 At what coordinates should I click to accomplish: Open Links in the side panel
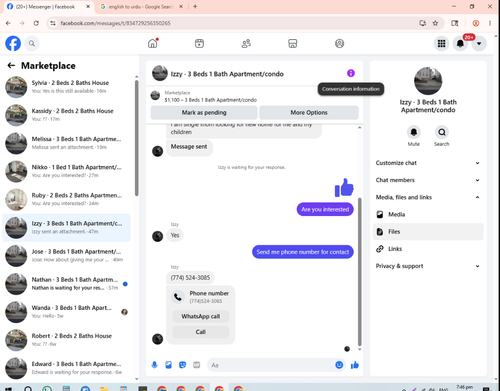[x=428, y=249]
